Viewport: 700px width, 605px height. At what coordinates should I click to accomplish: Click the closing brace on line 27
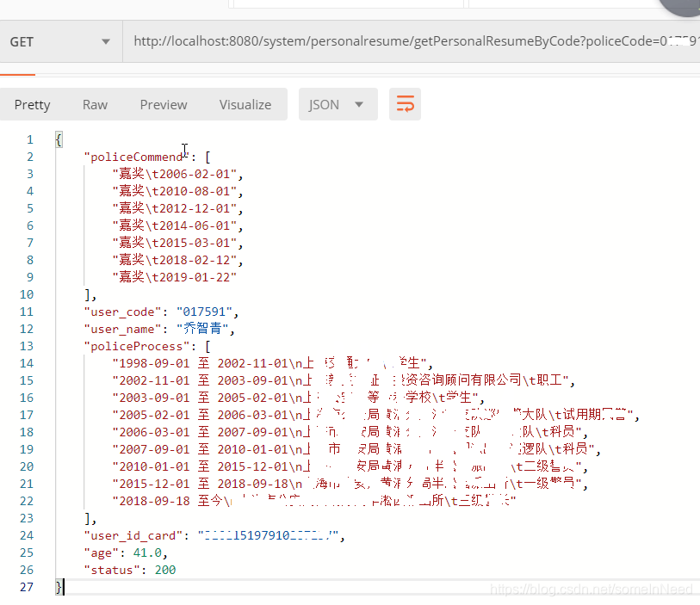point(59,588)
